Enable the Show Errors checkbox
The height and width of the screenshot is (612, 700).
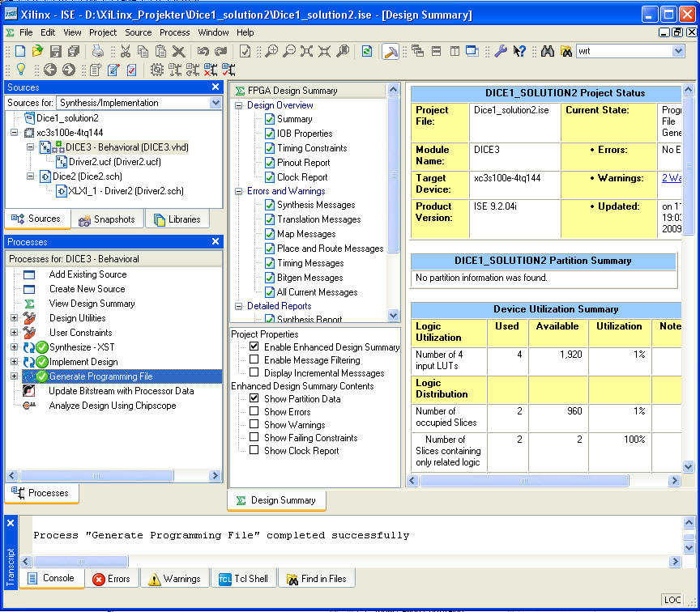pyautogui.click(x=254, y=411)
